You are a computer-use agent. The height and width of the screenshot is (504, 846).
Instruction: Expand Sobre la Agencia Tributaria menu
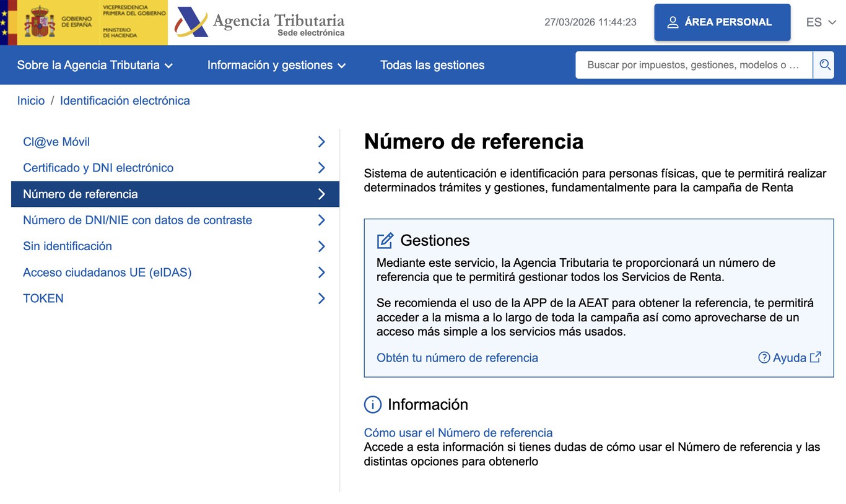pos(95,65)
